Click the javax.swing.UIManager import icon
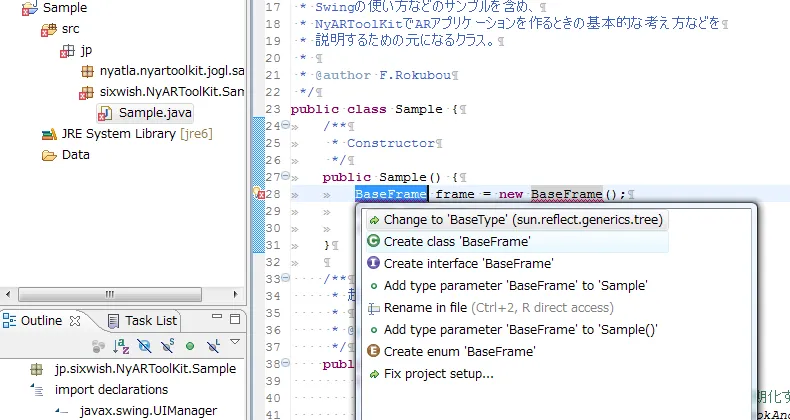The image size is (790, 420). click(61, 411)
